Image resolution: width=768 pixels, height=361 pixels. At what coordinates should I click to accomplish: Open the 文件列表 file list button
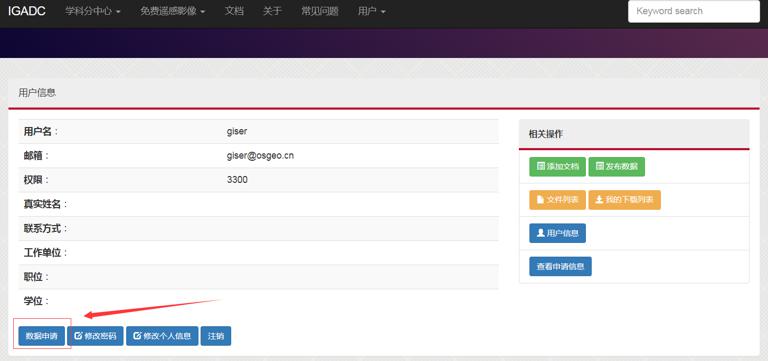pyautogui.click(x=557, y=200)
